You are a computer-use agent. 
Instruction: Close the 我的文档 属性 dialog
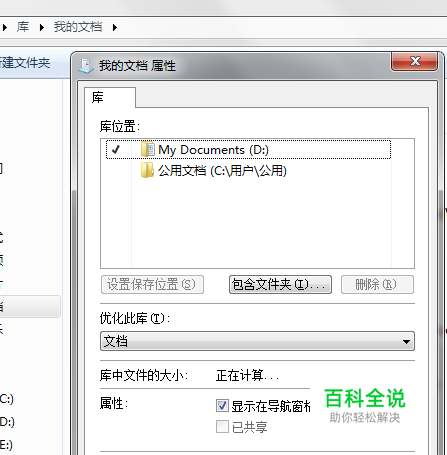pos(414,61)
